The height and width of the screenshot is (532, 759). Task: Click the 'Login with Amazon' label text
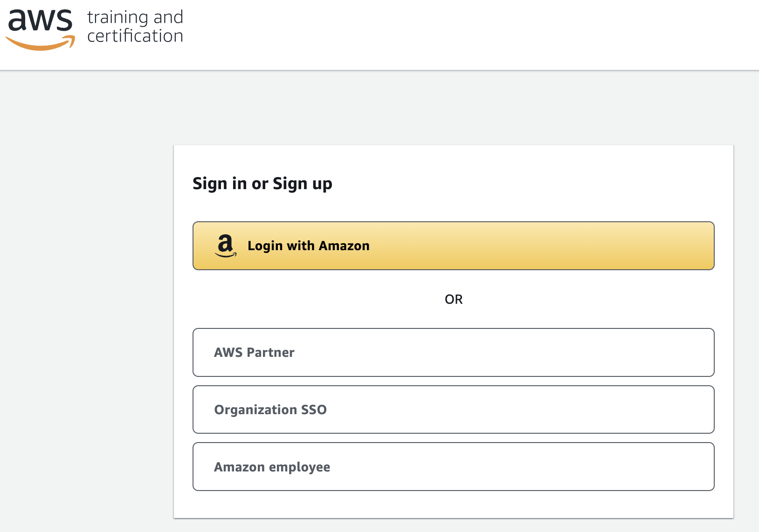pyautogui.click(x=308, y=246)
